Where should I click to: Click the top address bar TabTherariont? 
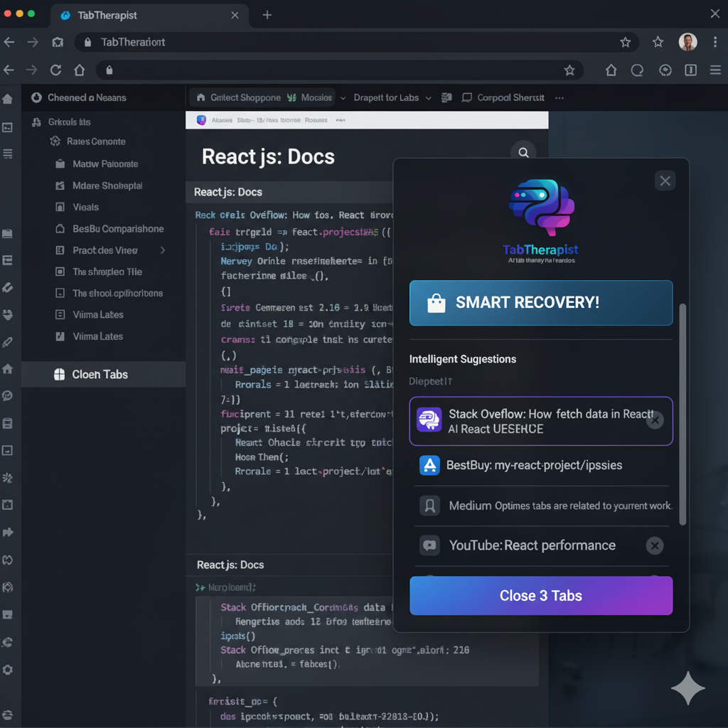point(357,42)
